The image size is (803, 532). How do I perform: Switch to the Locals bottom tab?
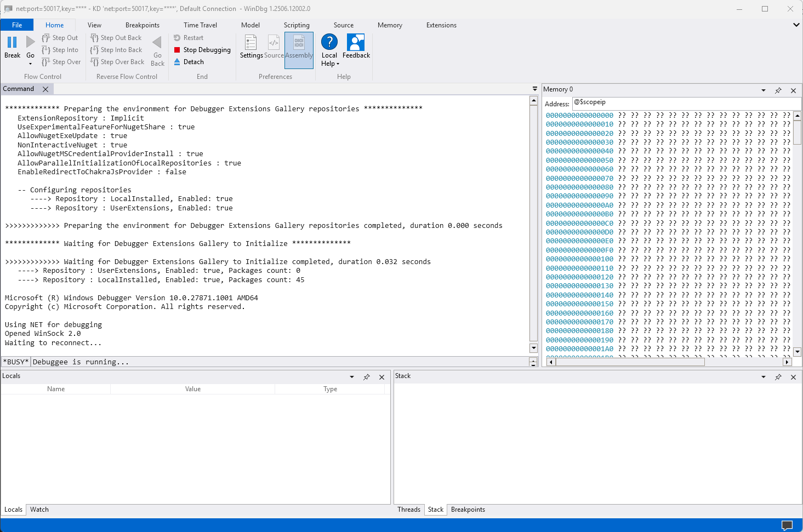coord(14,510)
